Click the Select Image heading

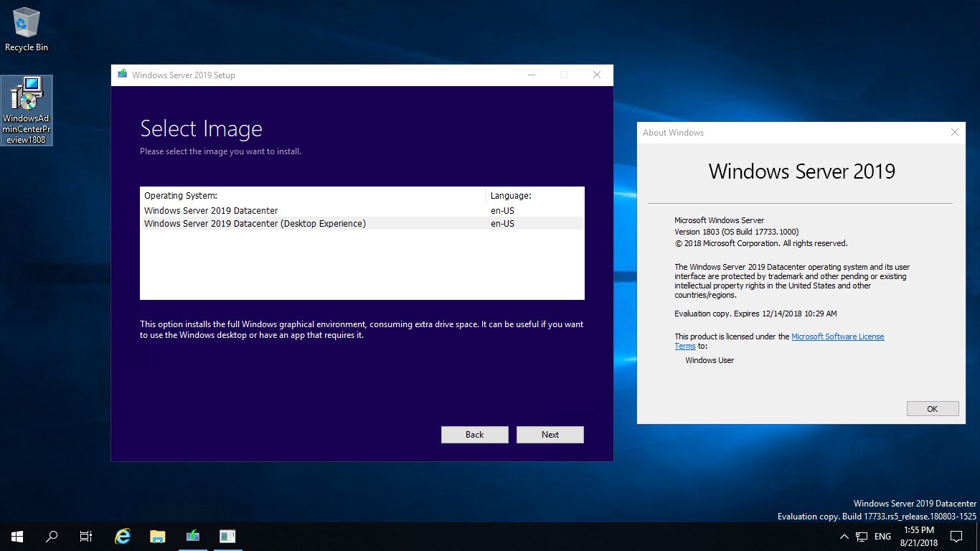201,128
